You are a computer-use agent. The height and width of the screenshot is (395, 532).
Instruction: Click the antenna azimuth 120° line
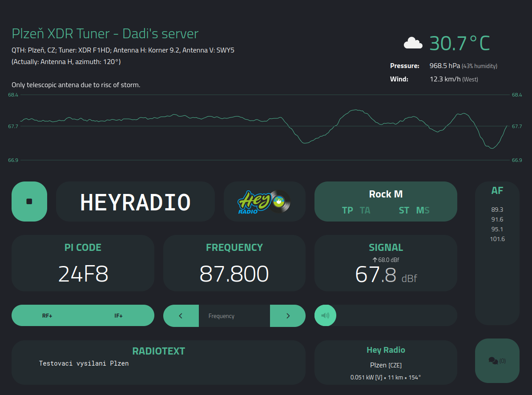pyautogui.click(x=66, y=62)
